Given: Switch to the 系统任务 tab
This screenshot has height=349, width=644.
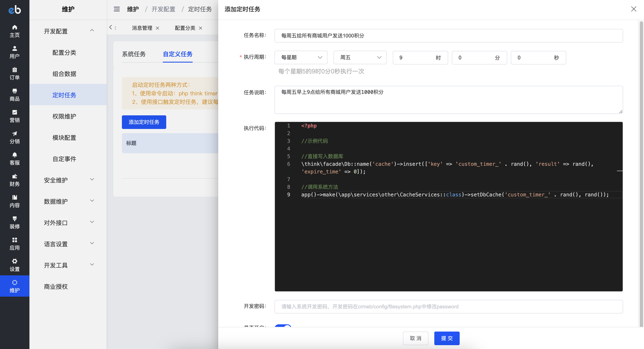Looking at the screenshot, I should point(133,54).
